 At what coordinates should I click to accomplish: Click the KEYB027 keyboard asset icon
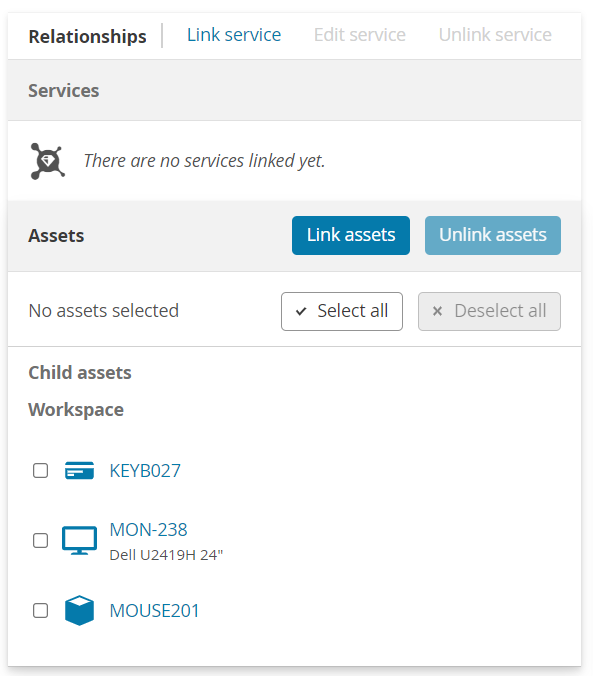tap(79, 470)
